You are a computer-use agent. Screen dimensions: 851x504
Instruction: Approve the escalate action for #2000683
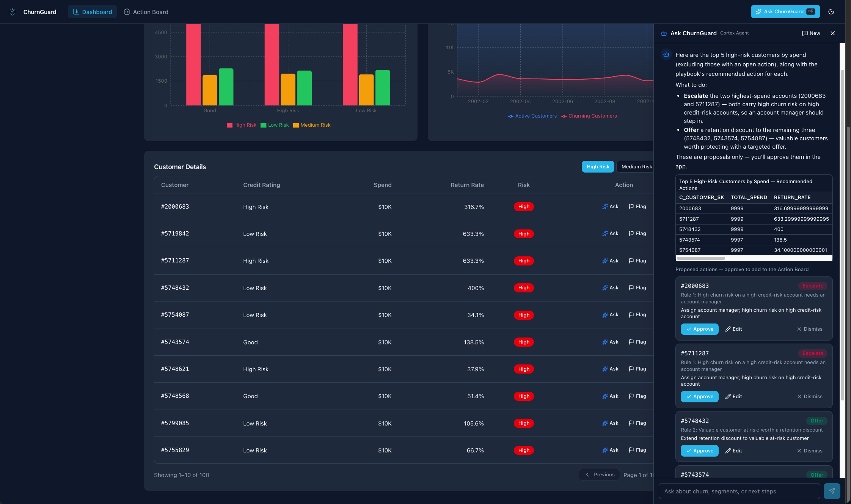point(699,329)
